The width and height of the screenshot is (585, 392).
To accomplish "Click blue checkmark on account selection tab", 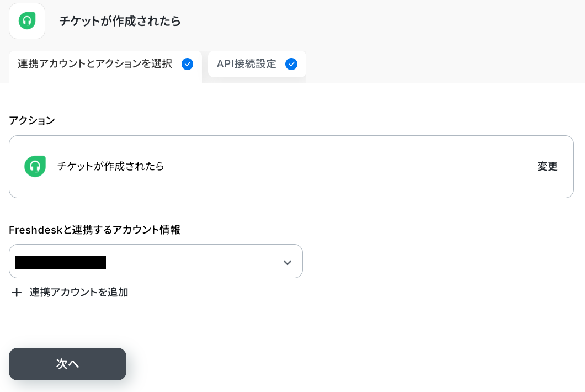I will [x=187, y=64].
